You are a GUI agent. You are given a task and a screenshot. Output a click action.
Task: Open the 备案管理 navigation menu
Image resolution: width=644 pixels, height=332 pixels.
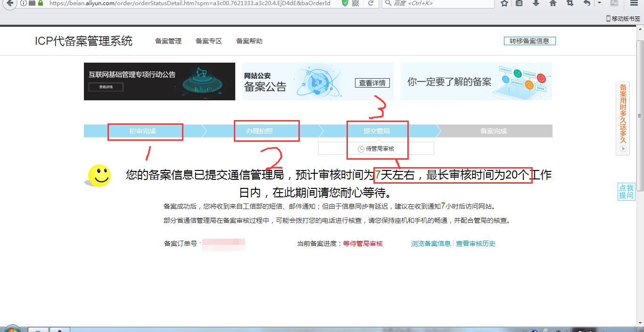click(x=167, y=41)
